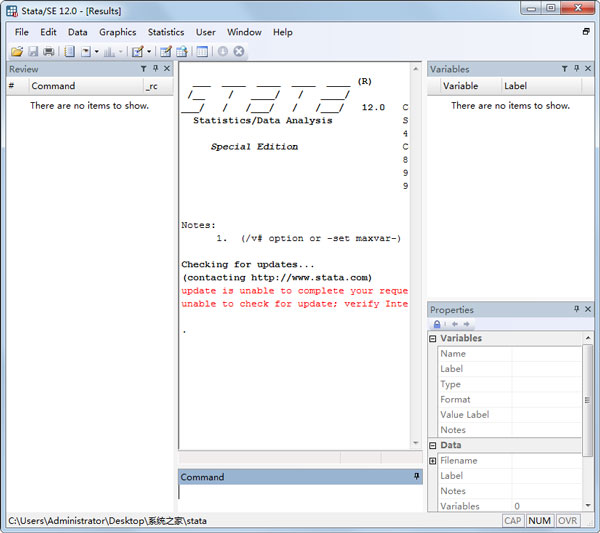Screen dimensions: 600x533
Task: Click the Command column header in Review
Action: 86,86
